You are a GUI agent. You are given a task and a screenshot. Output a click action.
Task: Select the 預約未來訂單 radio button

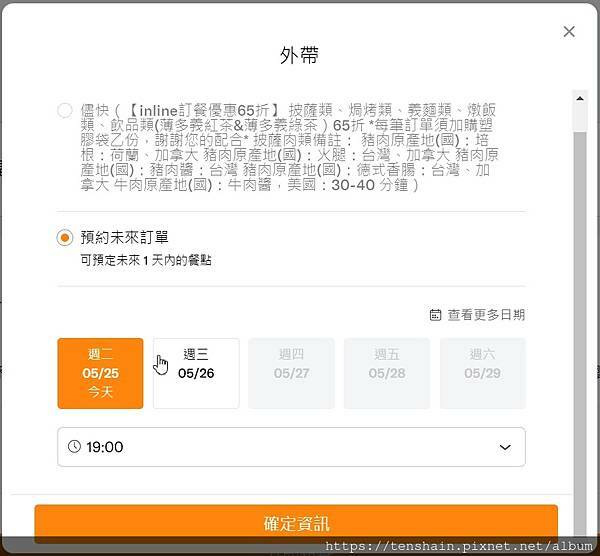click(x=65, y=238)
